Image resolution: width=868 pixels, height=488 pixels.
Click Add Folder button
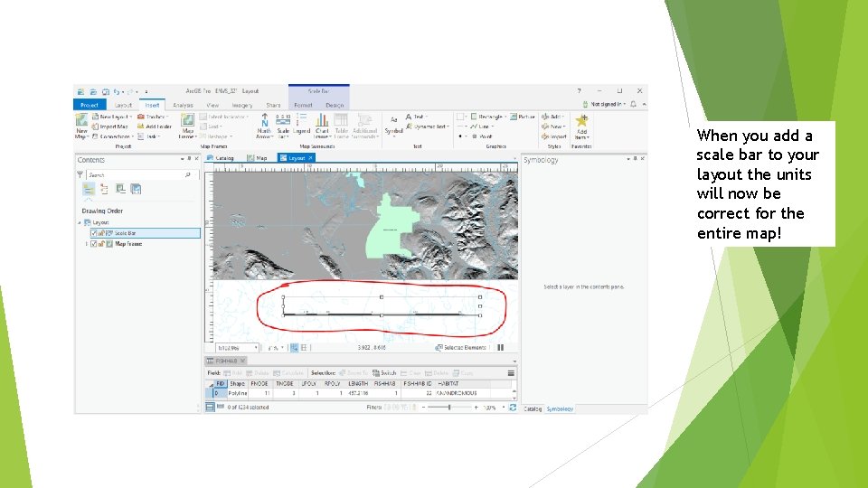click(155, 127)
